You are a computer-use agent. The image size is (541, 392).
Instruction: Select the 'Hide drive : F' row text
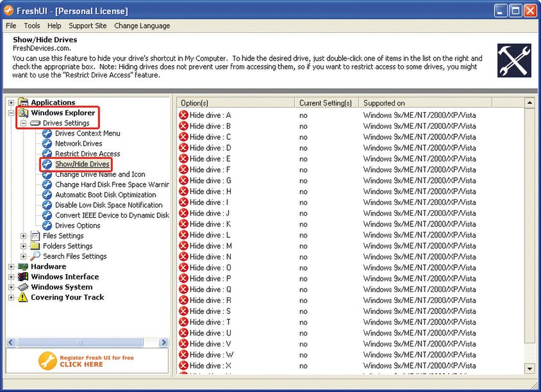tap(210, 170)
